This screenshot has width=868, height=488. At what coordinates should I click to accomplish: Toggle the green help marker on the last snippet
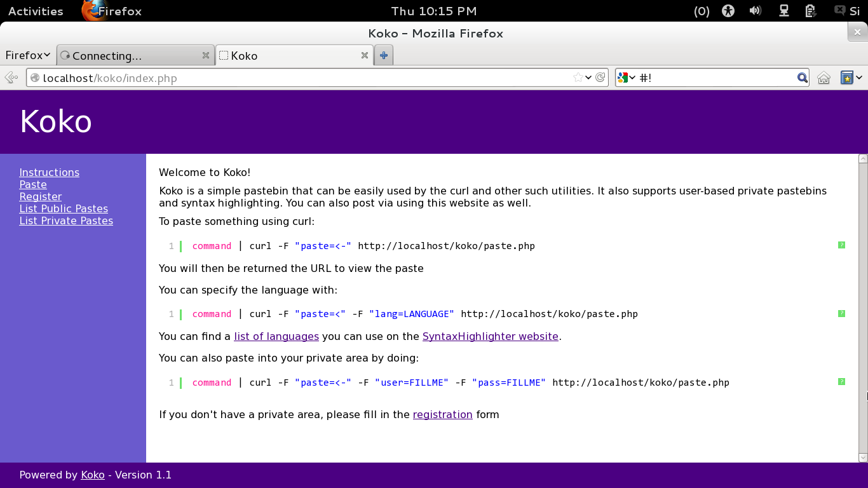(841, 382)
